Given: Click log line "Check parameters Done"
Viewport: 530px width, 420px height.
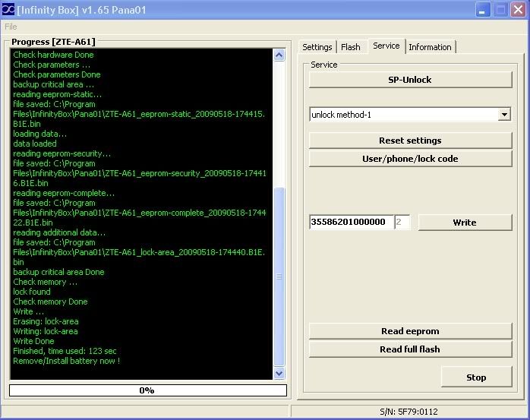Looking at the screenshot, I should (x=57, y=74).
